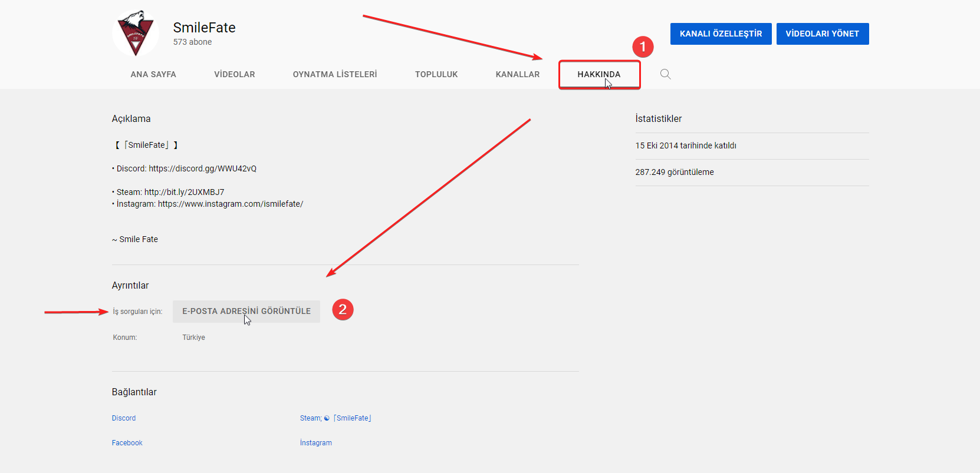Viewport: 980px width, 473px height.
Task: Open the bit.ly Steam URL in the description
Action: pos(184,192)
